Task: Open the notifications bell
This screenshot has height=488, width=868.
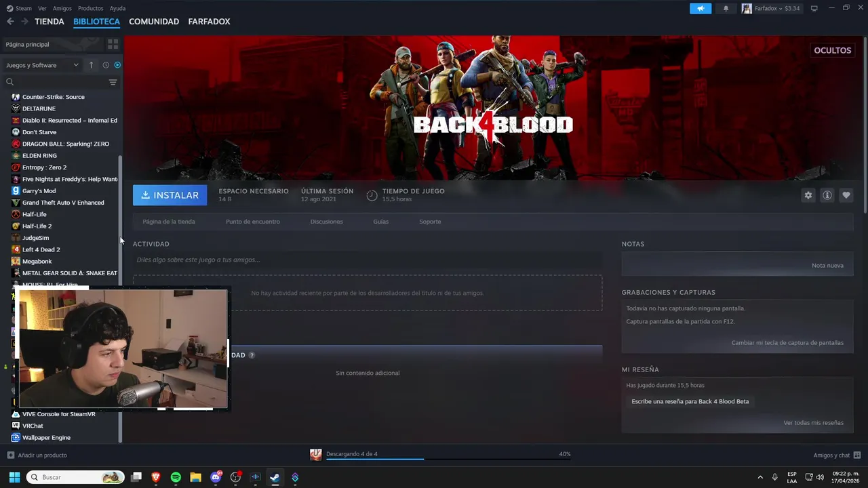Action: click(726, 8)
